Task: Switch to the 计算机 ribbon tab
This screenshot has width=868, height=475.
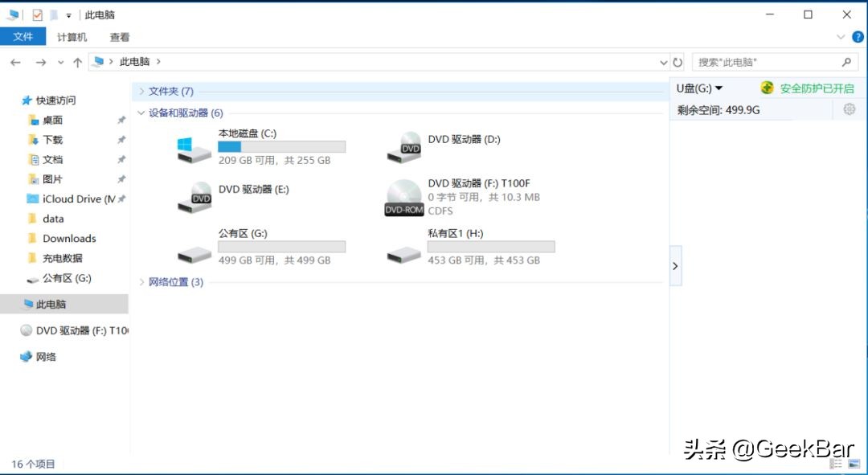Action: click(x=72, y=37)
